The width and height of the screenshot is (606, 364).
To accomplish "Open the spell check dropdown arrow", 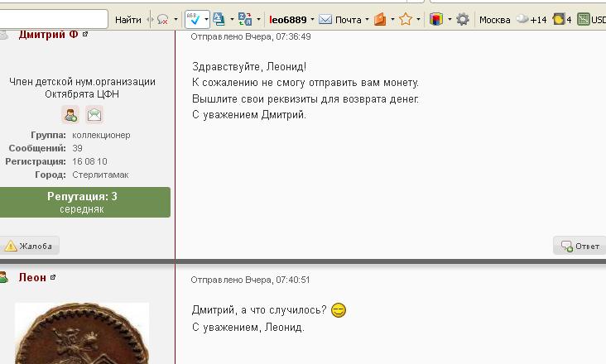I will (x=206, y=19).
